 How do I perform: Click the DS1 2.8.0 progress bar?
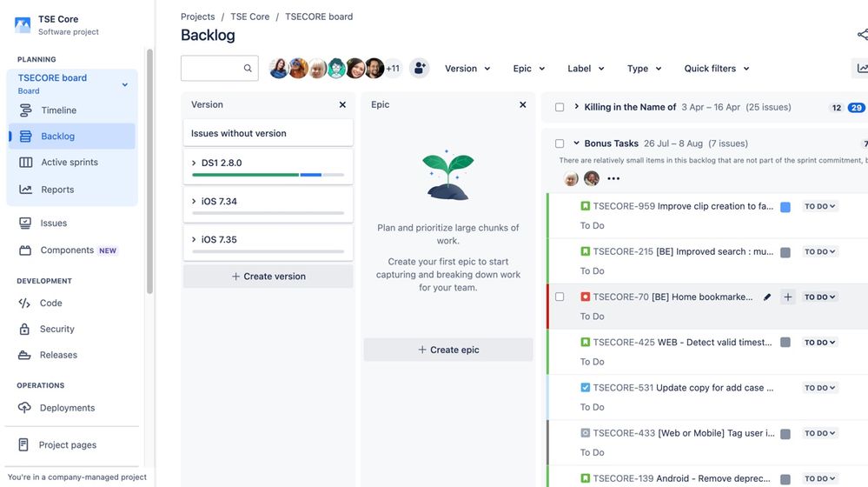[x=268, y=175]
